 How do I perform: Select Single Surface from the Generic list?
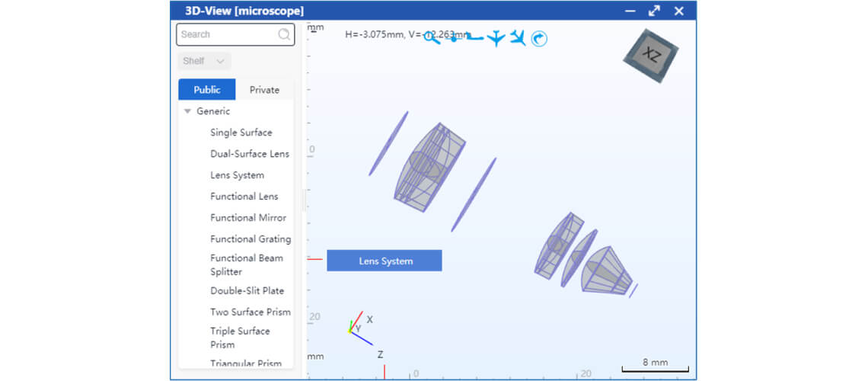[x=241, y=133]
